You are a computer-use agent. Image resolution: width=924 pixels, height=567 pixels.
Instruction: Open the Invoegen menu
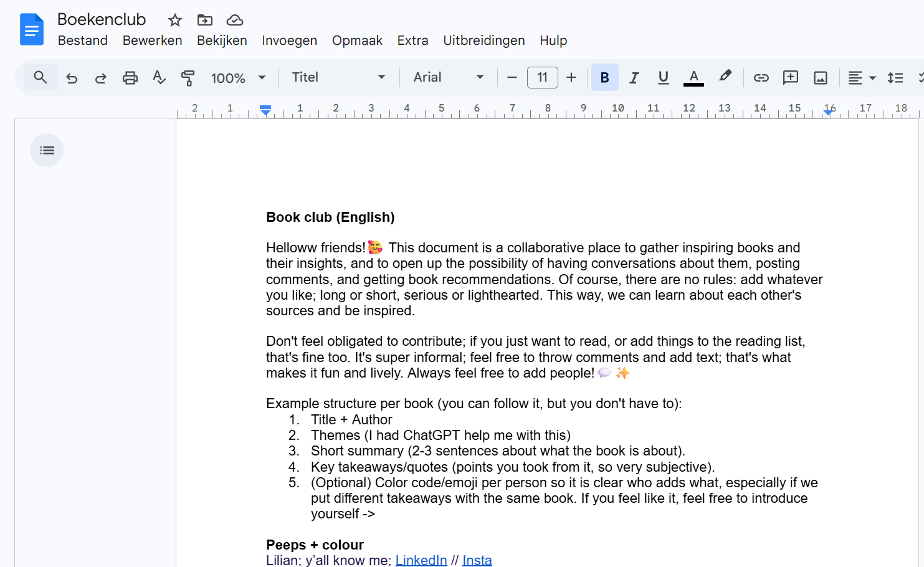[289, 40]
